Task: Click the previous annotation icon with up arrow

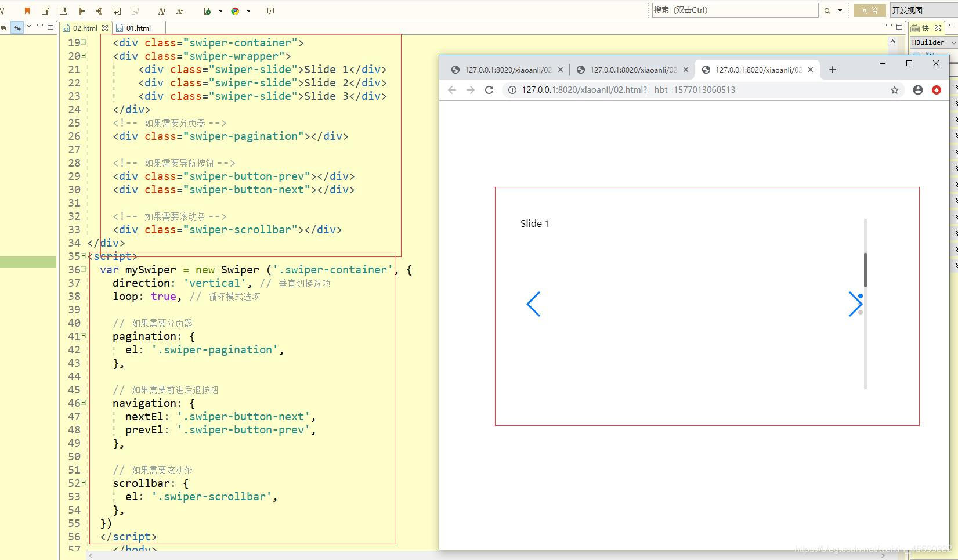Action: (45, 10)
